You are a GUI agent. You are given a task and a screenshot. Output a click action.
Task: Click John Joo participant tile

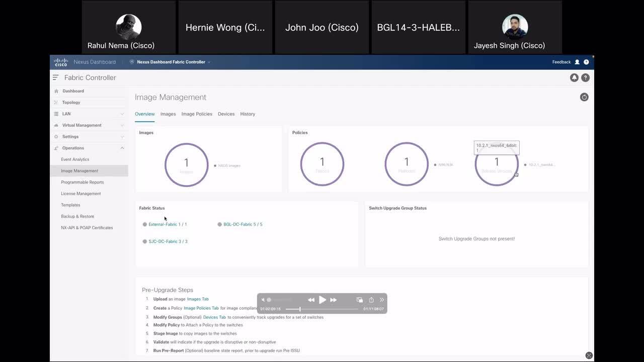coord(322,27)
